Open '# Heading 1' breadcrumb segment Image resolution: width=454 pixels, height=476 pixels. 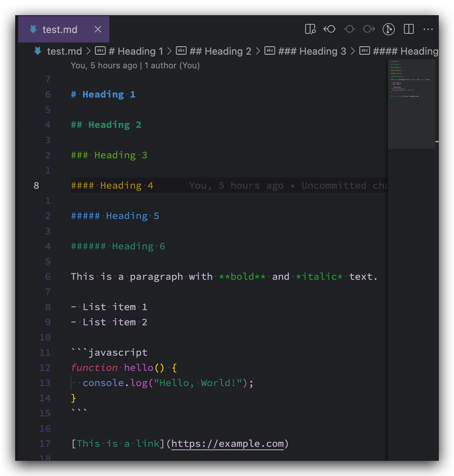coord(136,51)
